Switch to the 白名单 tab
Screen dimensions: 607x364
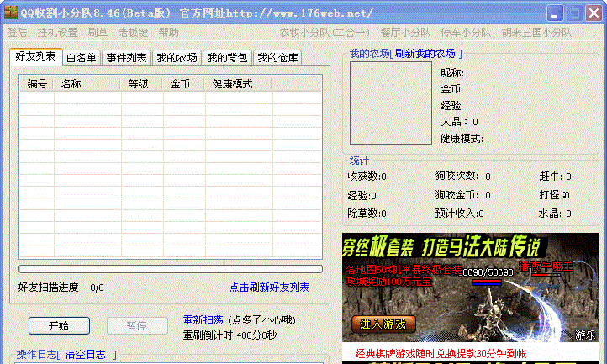82,58
